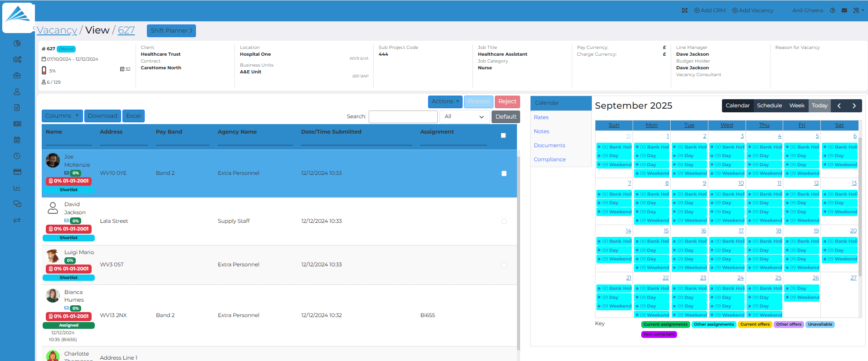Open the 627 breadcrumb link
Image resolution: width=868 pixels, height=361 pixels.
coord(126,30)
